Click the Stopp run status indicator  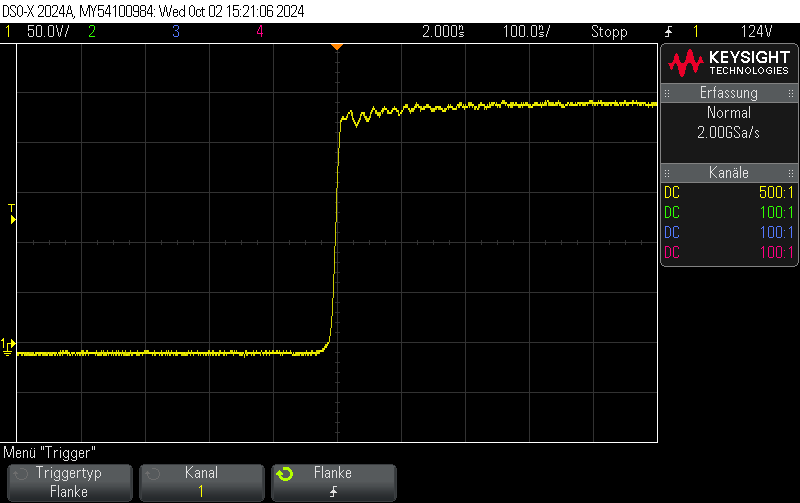tap(609, 32)
